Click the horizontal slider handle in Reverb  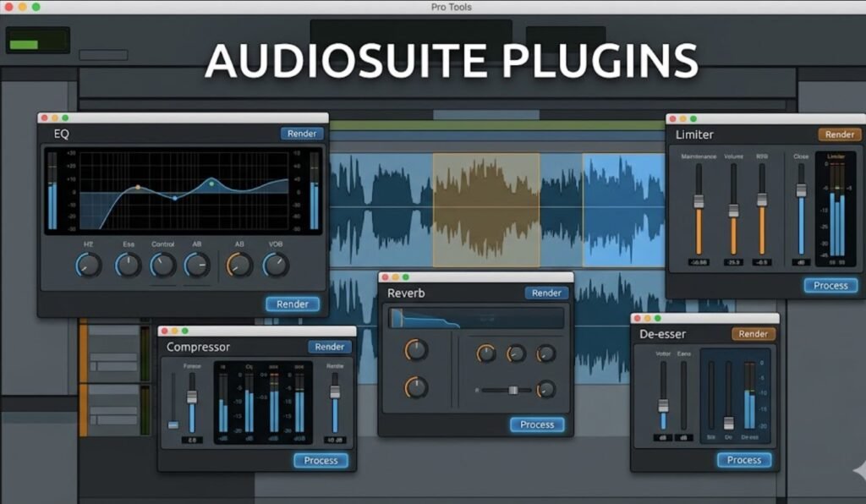[513, 391]
